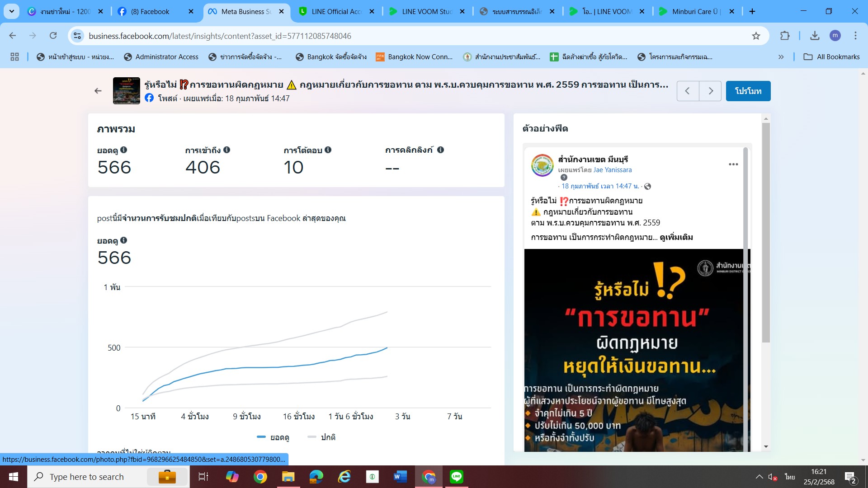Open the Administrator Access bookmark

point(161,56)
